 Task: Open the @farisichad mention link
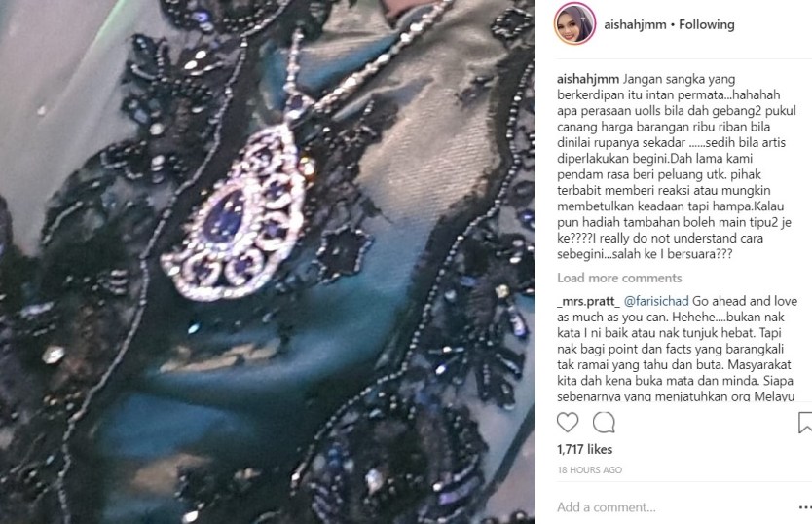coord(656,301)
